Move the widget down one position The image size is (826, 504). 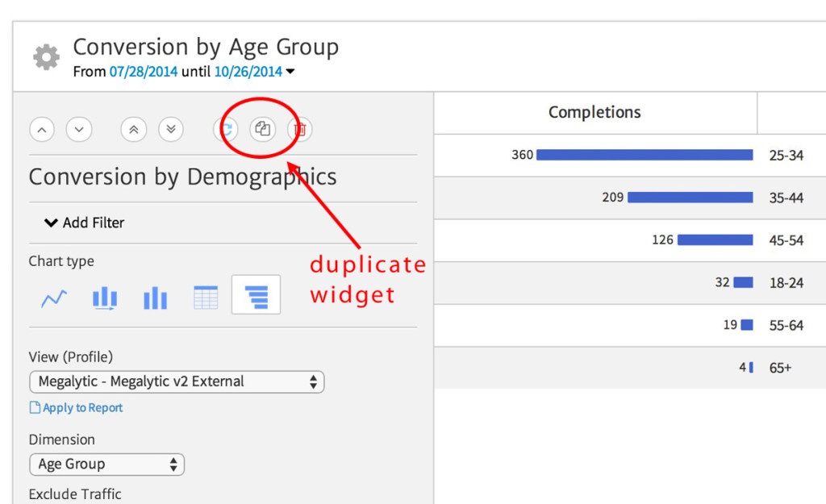click(79, 129)
